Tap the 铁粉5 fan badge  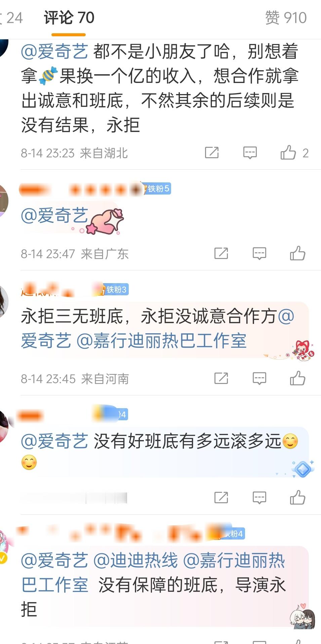tap(157, 188)
